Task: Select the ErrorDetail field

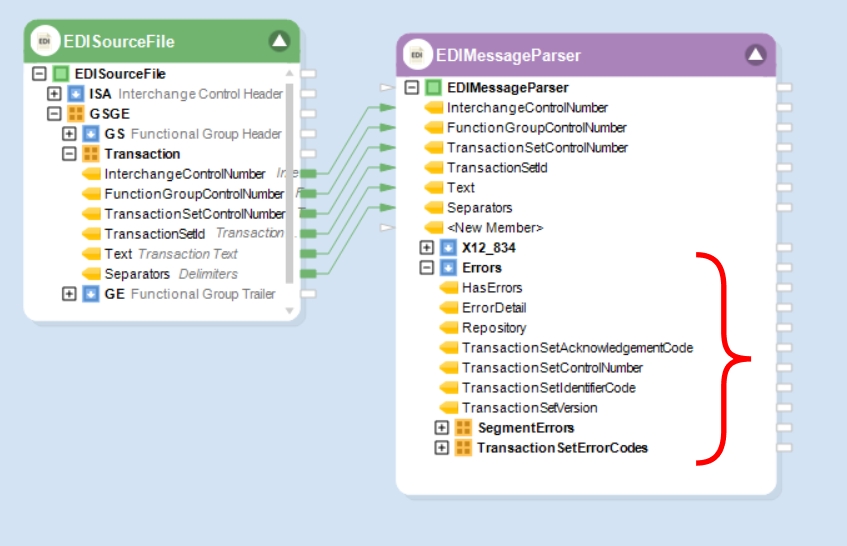Action: (x=494, y=308)
